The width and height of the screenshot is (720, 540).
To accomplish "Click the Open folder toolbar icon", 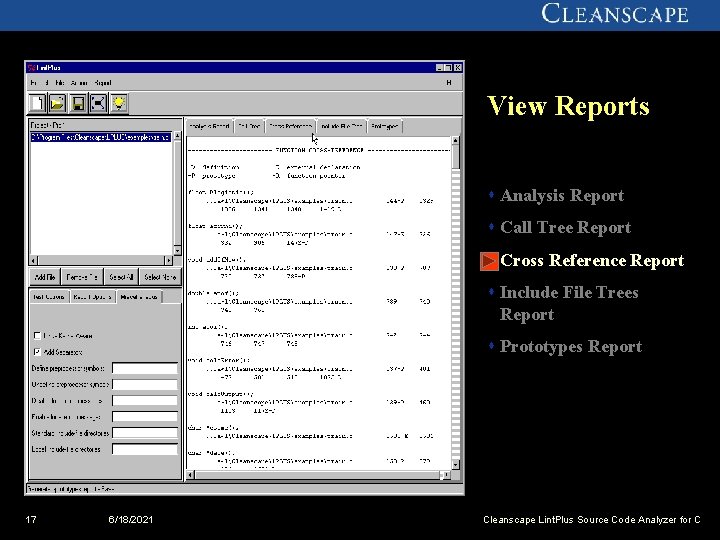I will coord(57,103).
